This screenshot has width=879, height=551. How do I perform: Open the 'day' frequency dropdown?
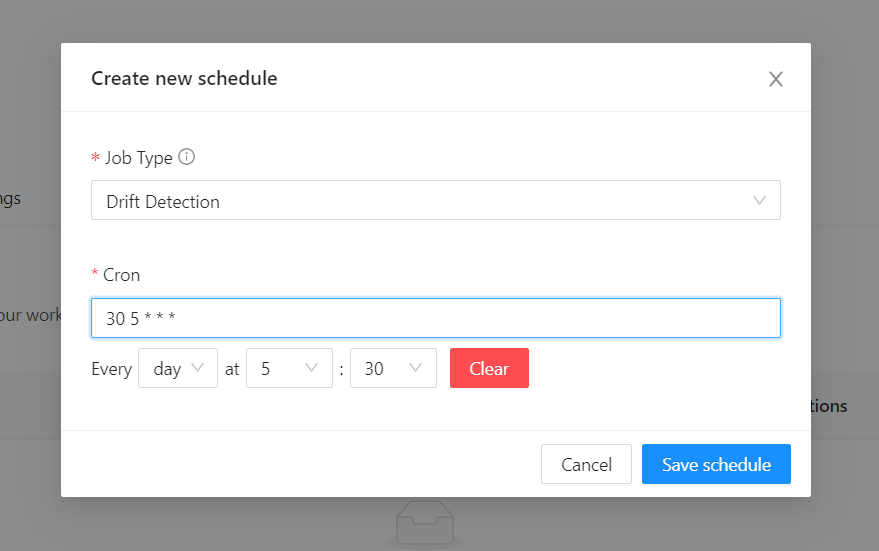pyautogui.click(x=178, y=368)
